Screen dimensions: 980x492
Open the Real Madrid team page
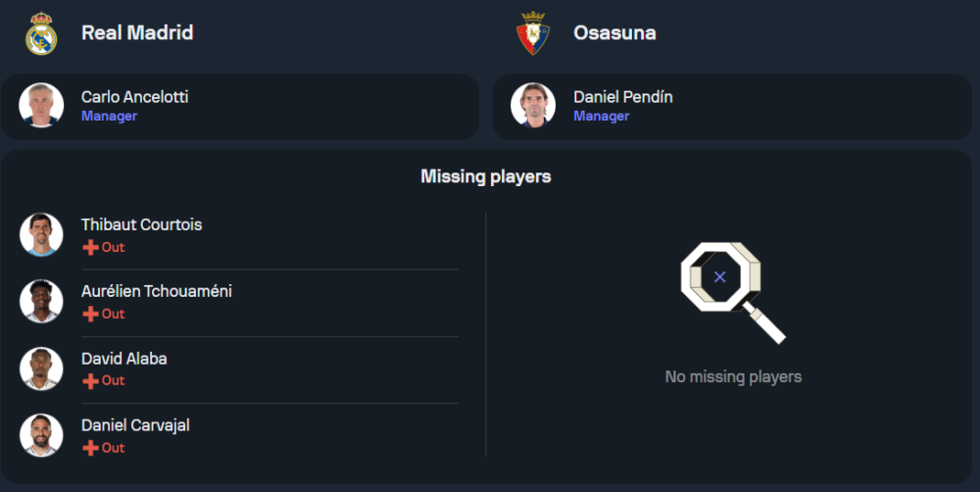pos(137,32)
